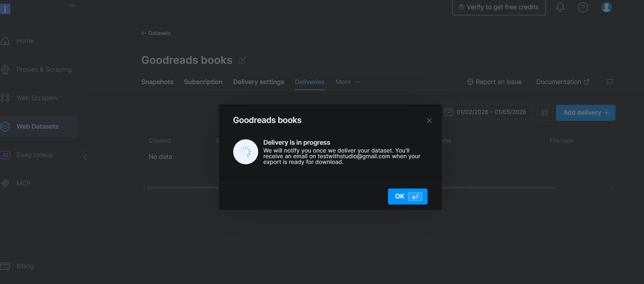Switch to the Subscription tab
This screenshot has height=284, width=644.
coord(203,82)
